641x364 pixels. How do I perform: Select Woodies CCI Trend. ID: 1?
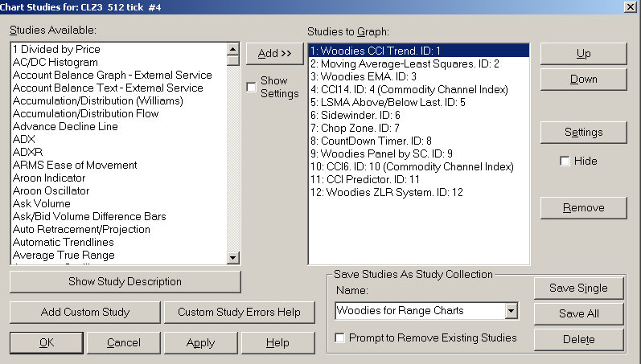point(419,51)
